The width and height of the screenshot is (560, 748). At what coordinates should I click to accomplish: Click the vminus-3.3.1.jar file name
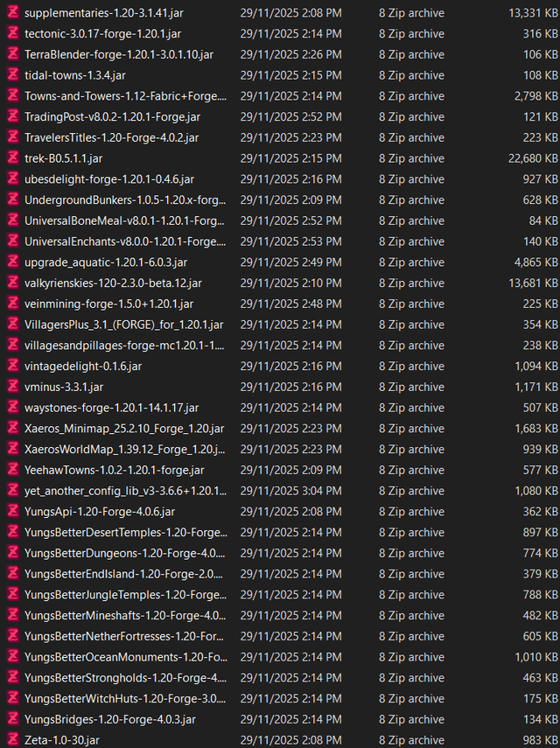coord(64,387)
